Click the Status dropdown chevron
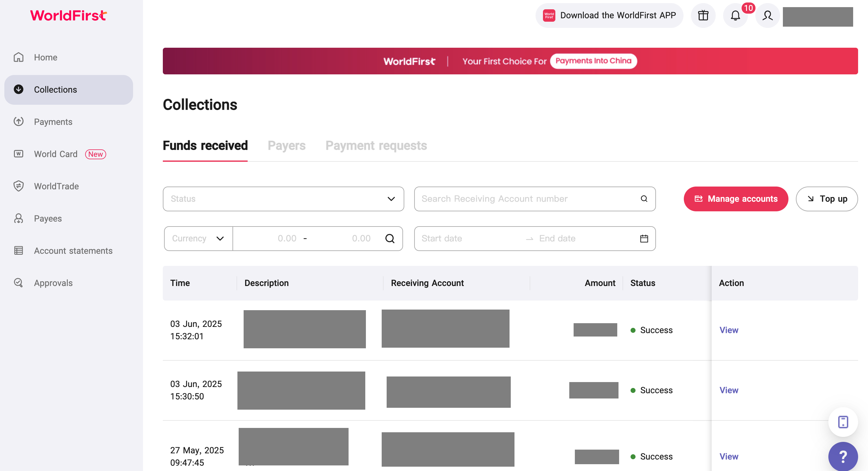Image resolution: width=868 pixels, height=471 pixels. click(x=391, y=199)
